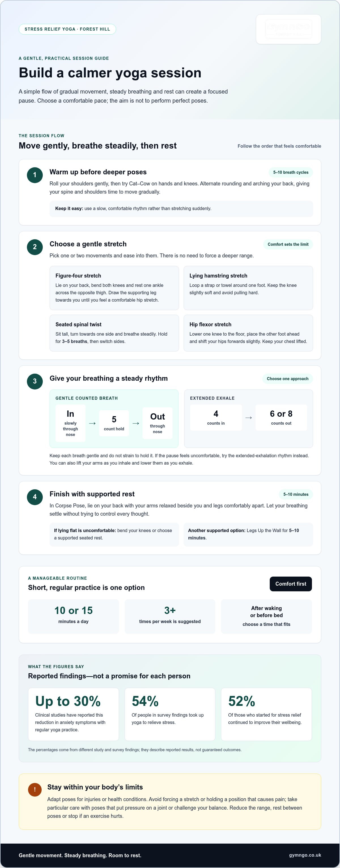Choose the Hip flexor stretch card
This screenshot has height=868, width=340.
[248, 333]
